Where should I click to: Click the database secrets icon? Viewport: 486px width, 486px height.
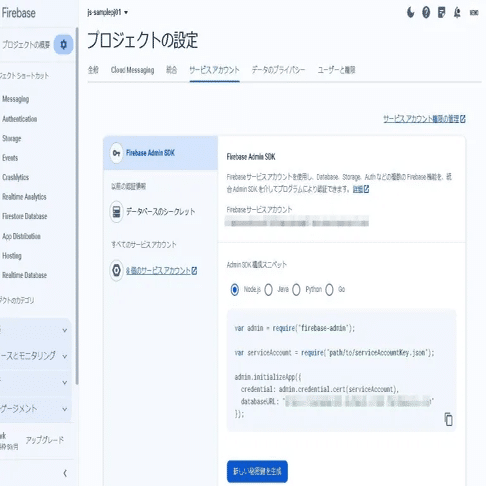[116, 212]
